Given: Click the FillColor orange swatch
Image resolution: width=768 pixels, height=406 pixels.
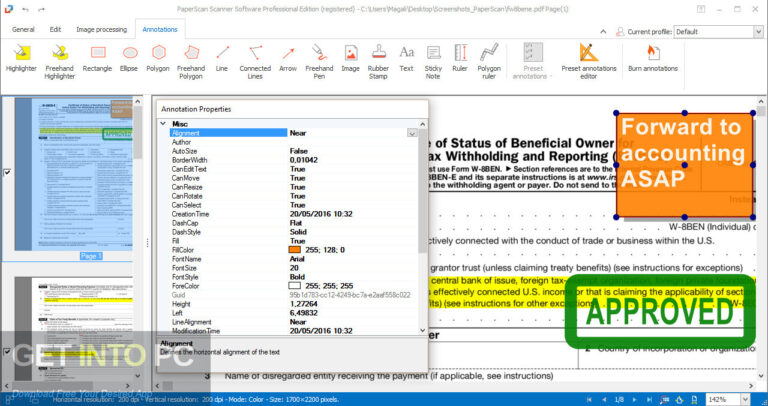Looking at the screenshot, I should [x=295, y=250].
